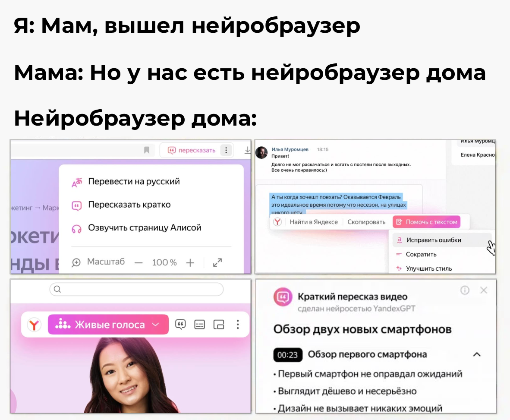
Task: Open the Помочь с текстом menu
Action: (426, 222)
